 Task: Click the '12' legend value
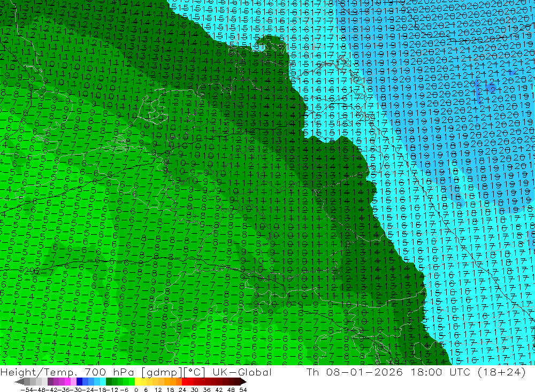[158, 390]
